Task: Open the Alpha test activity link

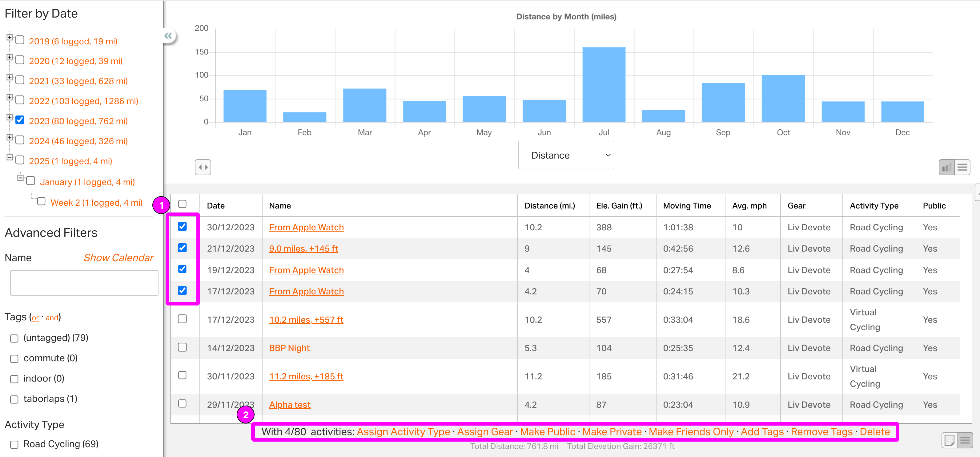Action: (290, 404)
